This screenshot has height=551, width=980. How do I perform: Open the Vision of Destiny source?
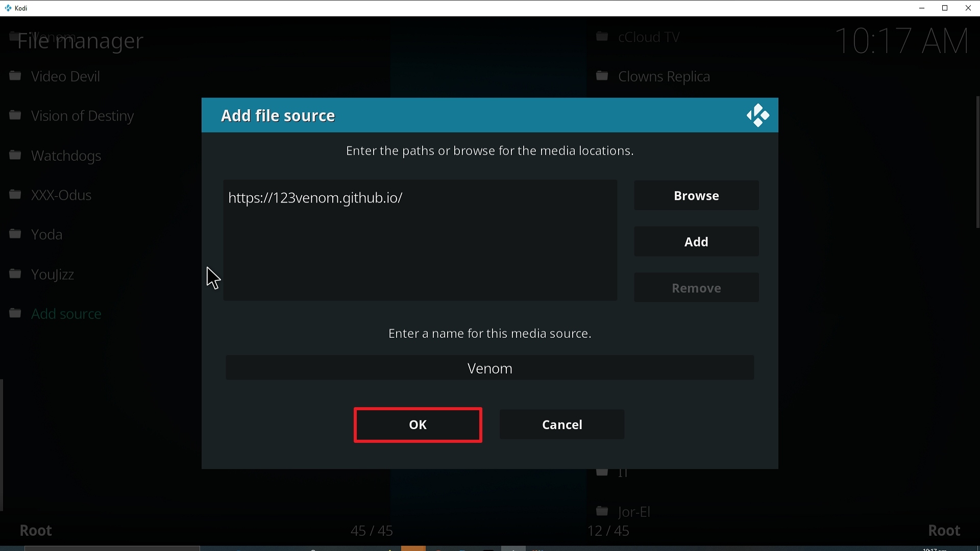[x=83, y=116]
